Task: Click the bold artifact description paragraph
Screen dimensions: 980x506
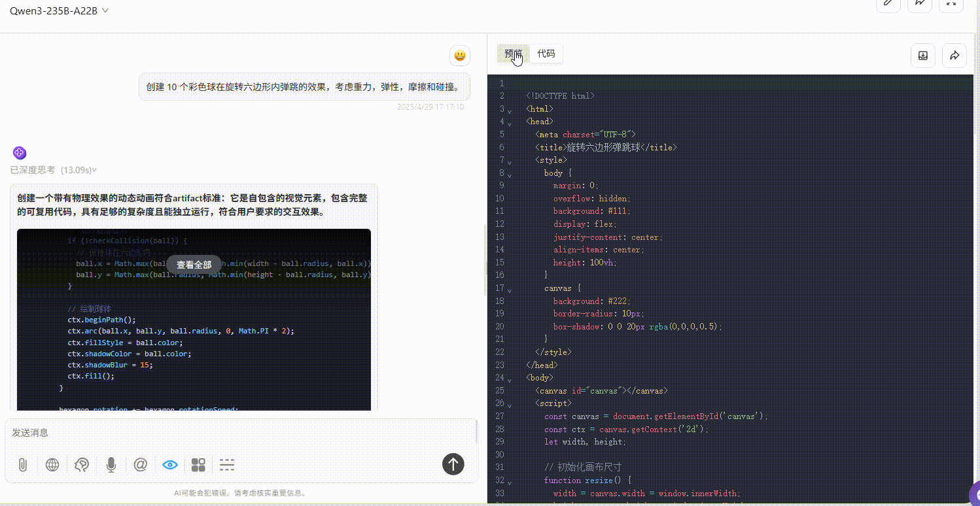Action: coord(192,205)
